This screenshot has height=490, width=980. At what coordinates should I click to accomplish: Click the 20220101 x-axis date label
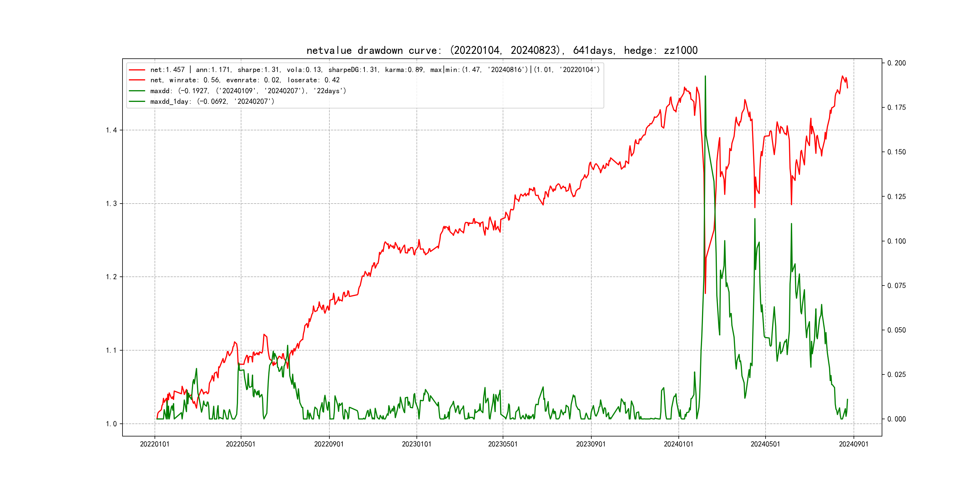(x=155, y=444)
